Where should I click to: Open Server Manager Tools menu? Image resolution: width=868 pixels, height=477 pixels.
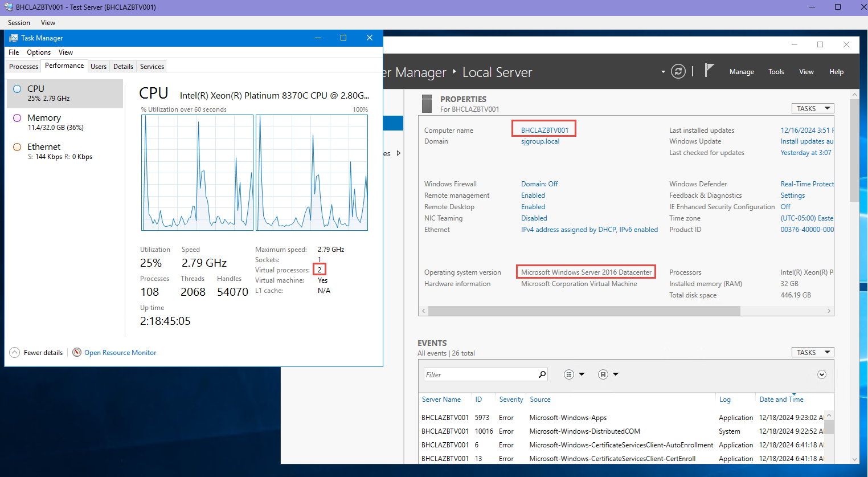[776, 72]
